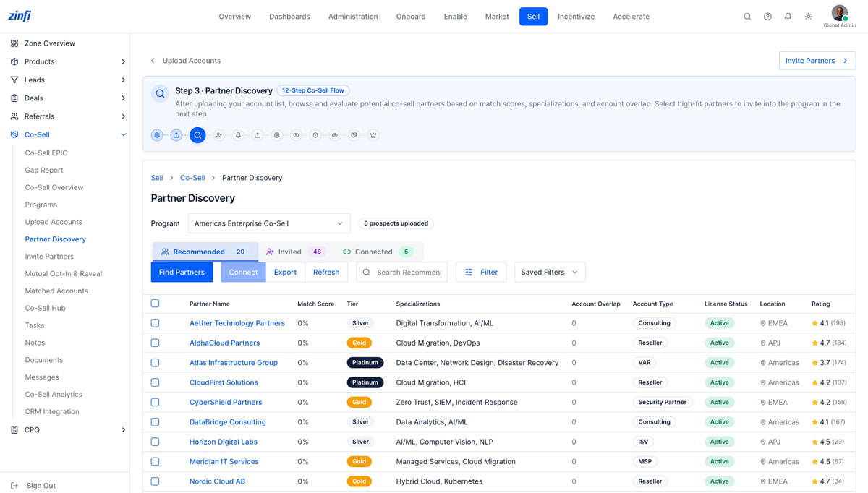Image resolution: width=868 pixels, height=493 pixels.
Task: Click the Zone Overview grid icon in the sidebar
Action: (x=14, y=43)
